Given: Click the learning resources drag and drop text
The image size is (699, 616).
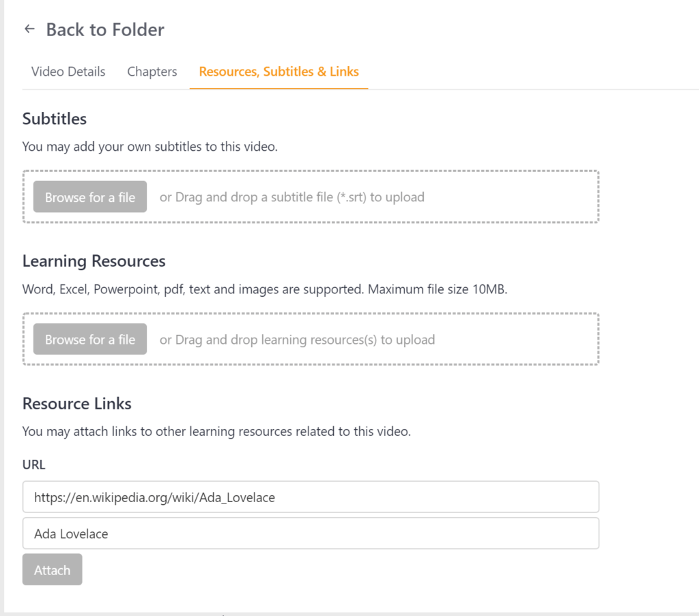Looking at the screenshot, I should point(297,340).
